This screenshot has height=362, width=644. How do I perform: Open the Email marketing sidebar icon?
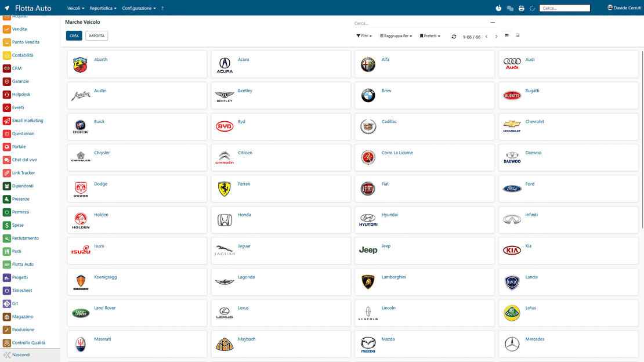tap(6, 121)
